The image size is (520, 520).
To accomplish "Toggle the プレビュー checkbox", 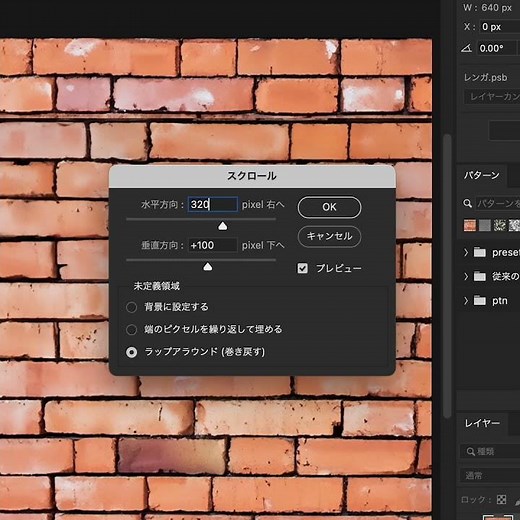I will pos(302,268).
